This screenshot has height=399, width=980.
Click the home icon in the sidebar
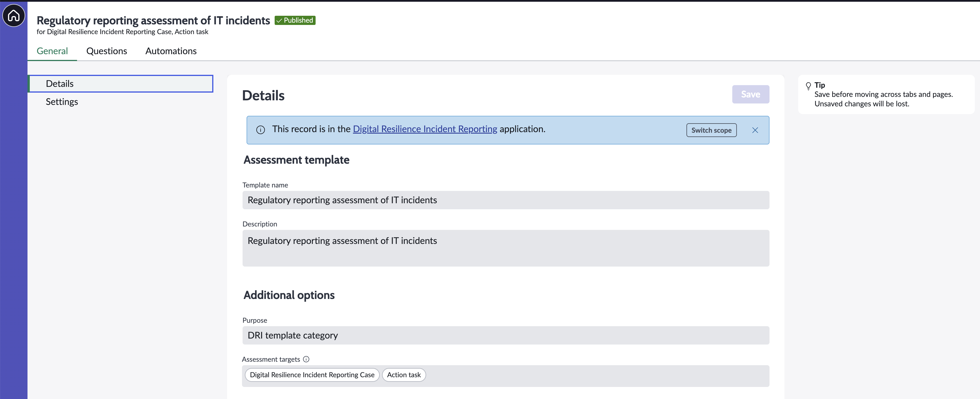tap(14, 15)
